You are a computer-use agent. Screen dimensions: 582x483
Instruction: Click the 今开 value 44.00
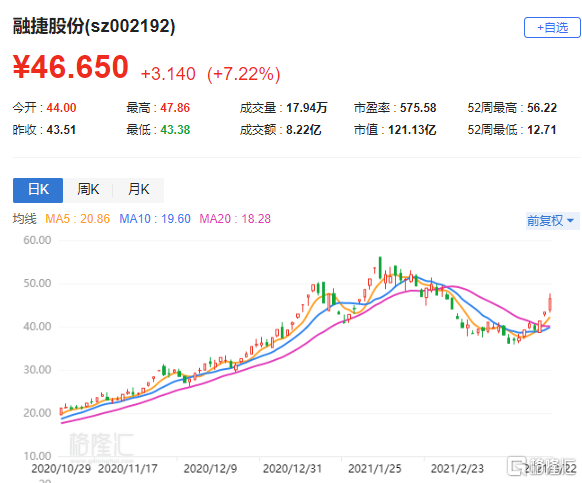coord(61,108)
